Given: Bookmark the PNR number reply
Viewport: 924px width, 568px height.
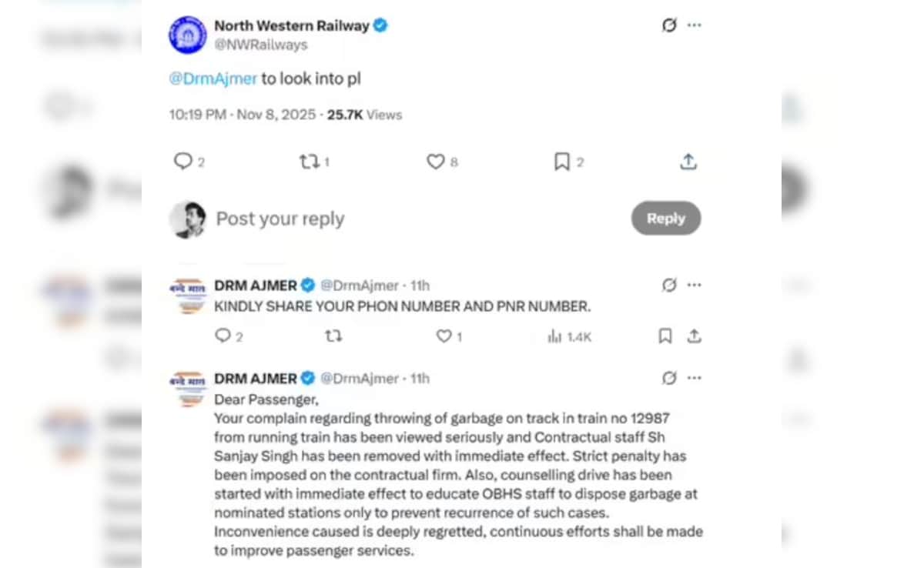Looking at the screenshot, I should tap(664, 336).
